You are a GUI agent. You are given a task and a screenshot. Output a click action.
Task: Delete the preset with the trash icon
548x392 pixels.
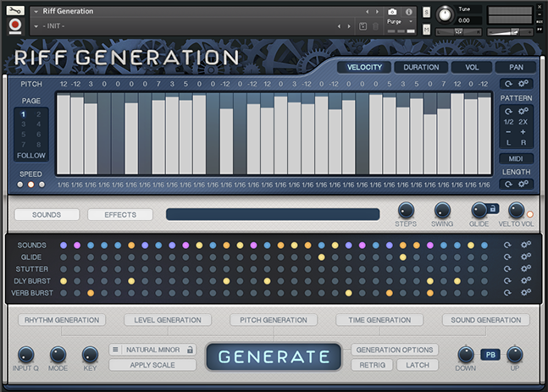point(375,26)
